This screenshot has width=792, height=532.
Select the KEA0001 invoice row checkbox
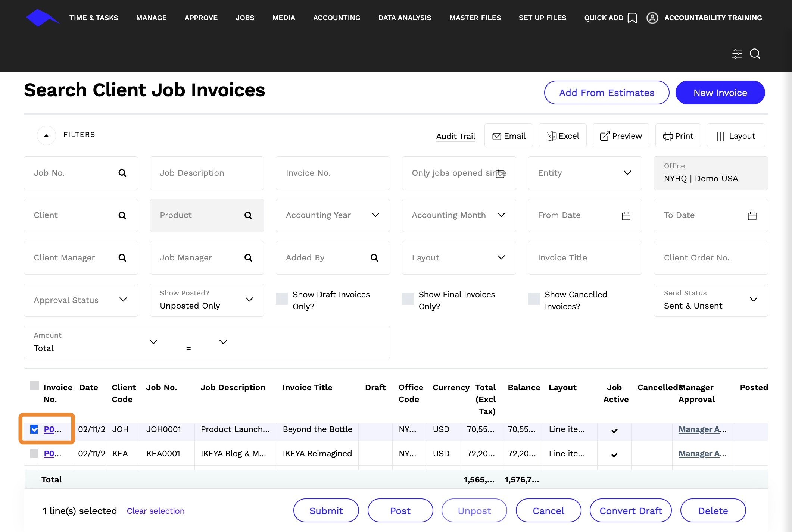pyautogui.click(x=34, y=453)
